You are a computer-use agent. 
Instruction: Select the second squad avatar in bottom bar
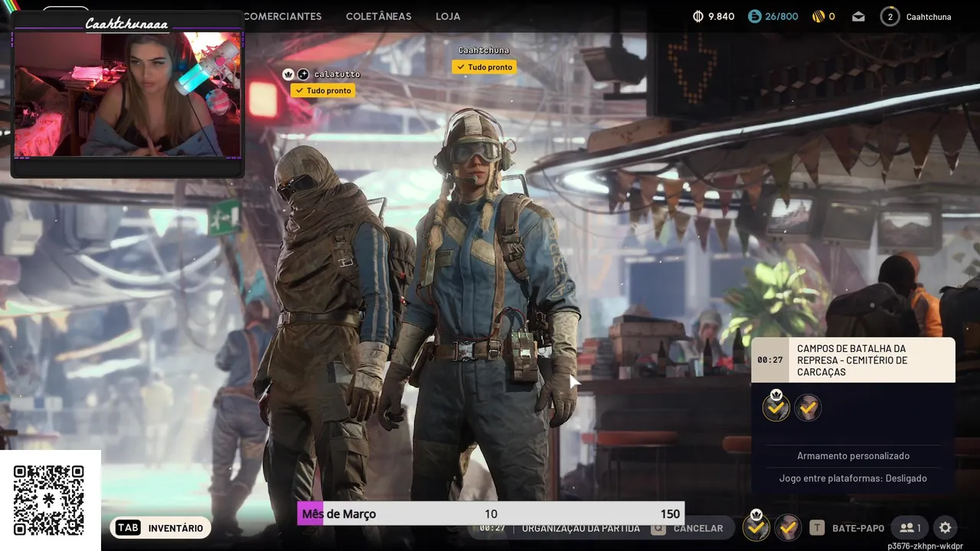[788, 527]
